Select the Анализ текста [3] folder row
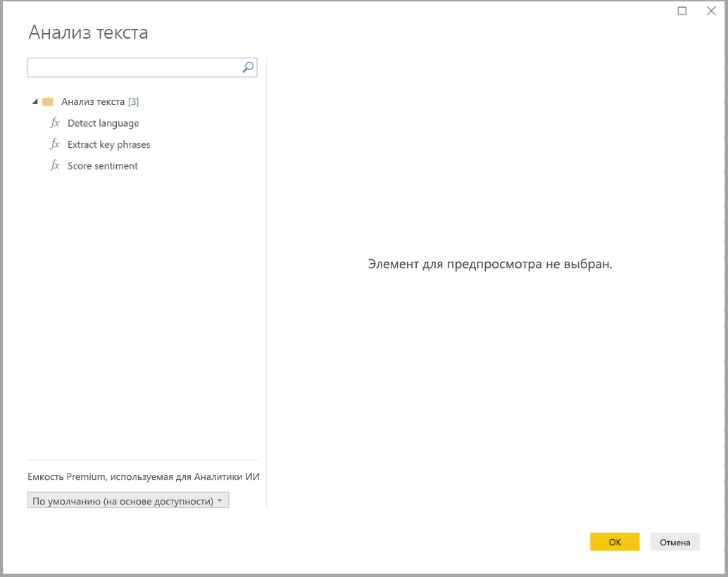Image resolution: width=728 pixels, height=577 pixels. [100, 101]
